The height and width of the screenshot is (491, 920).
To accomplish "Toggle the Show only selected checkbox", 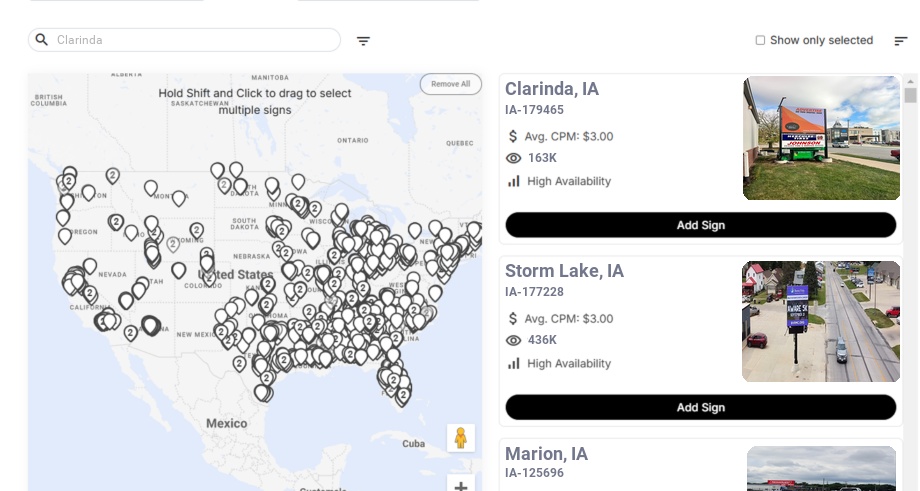I will coord(760,40).
